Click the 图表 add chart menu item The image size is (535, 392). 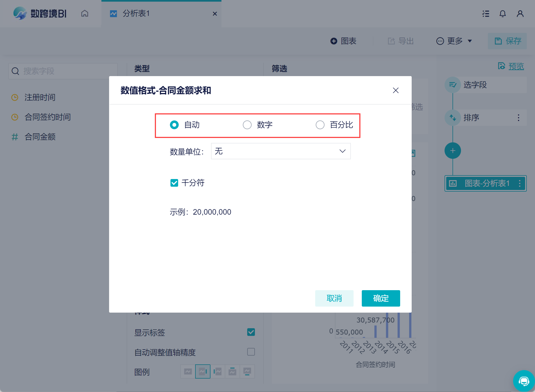click(x=343, y=41)
